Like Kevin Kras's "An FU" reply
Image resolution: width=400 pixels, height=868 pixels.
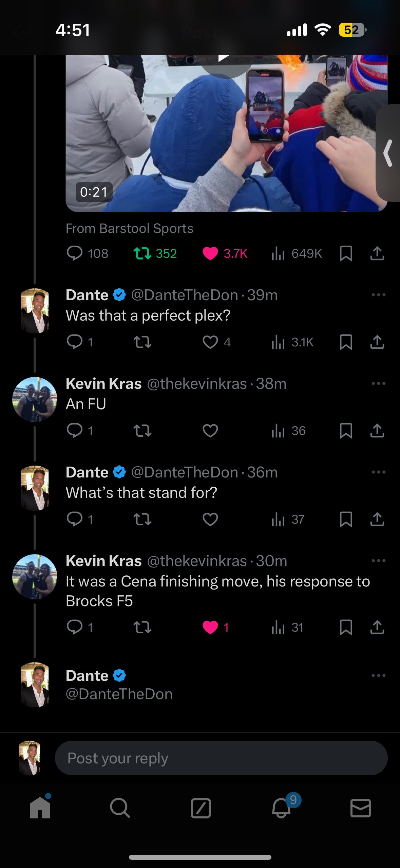[x=210, y=431]
